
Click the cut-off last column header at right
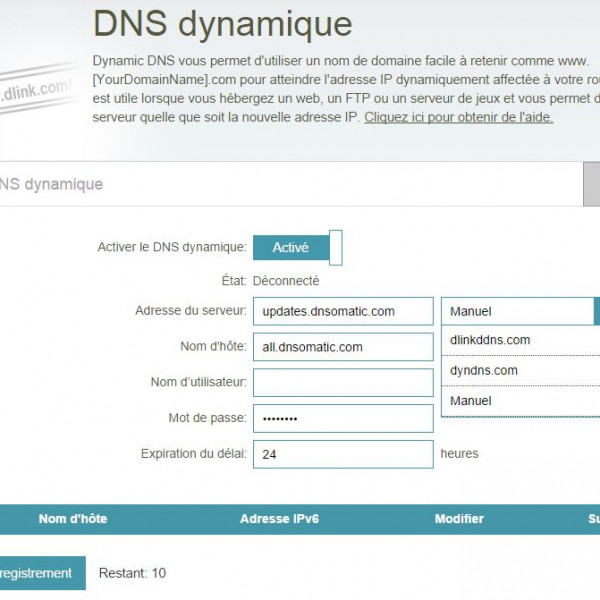593,519
